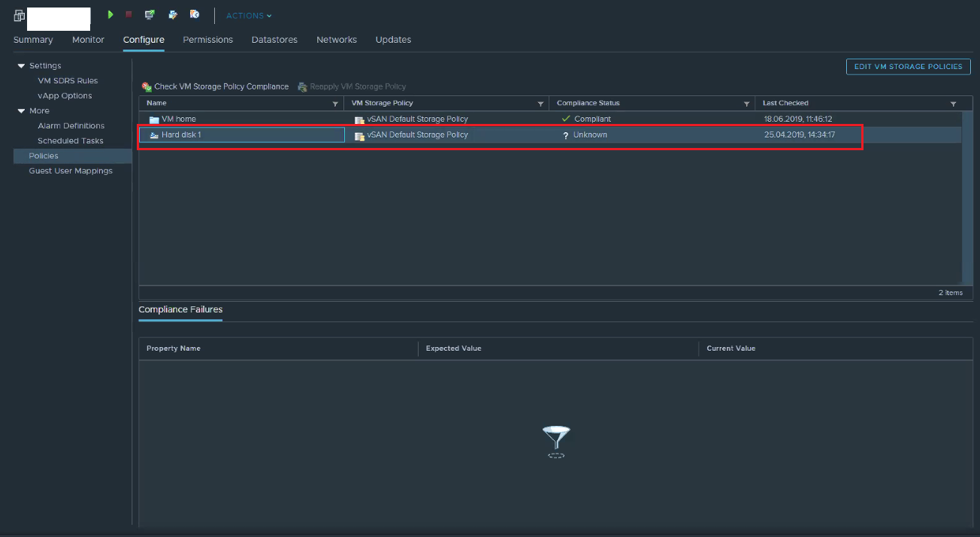Click the Edit Settings pencil toolbar icon
Viewport: 980px width, 537px height.
[x=174, y=14]
